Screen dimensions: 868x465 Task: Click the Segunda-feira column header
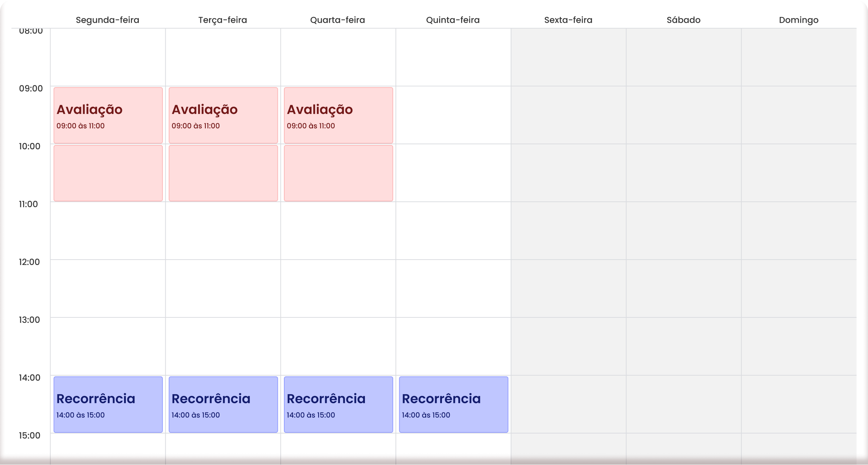(107, 20)
